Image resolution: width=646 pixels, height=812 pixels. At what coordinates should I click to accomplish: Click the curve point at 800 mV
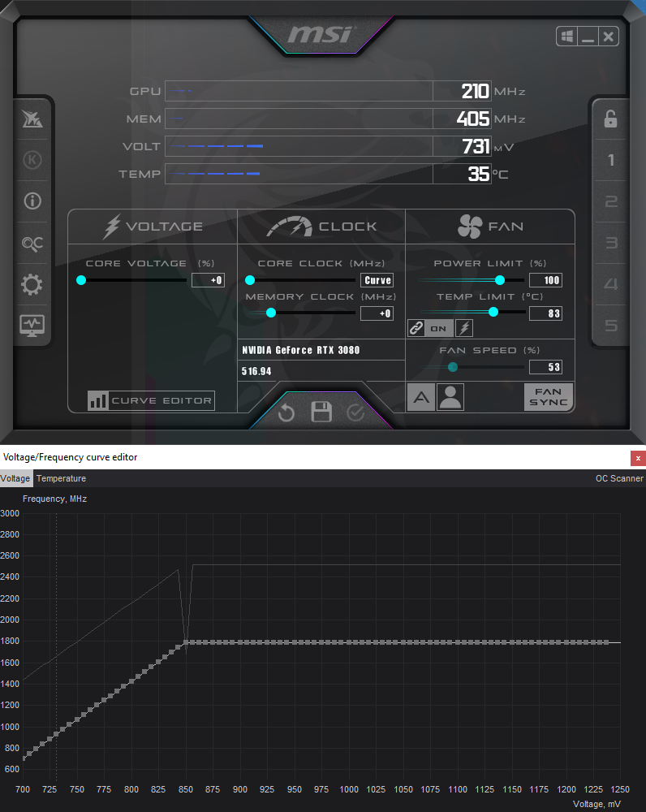click(131, 681)
